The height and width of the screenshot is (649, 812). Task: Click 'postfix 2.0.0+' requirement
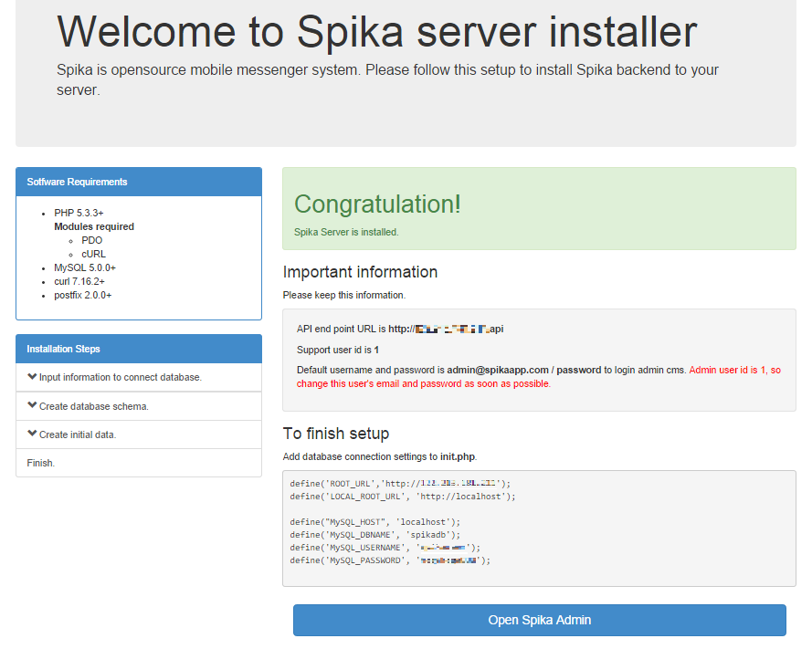point(83,295)
